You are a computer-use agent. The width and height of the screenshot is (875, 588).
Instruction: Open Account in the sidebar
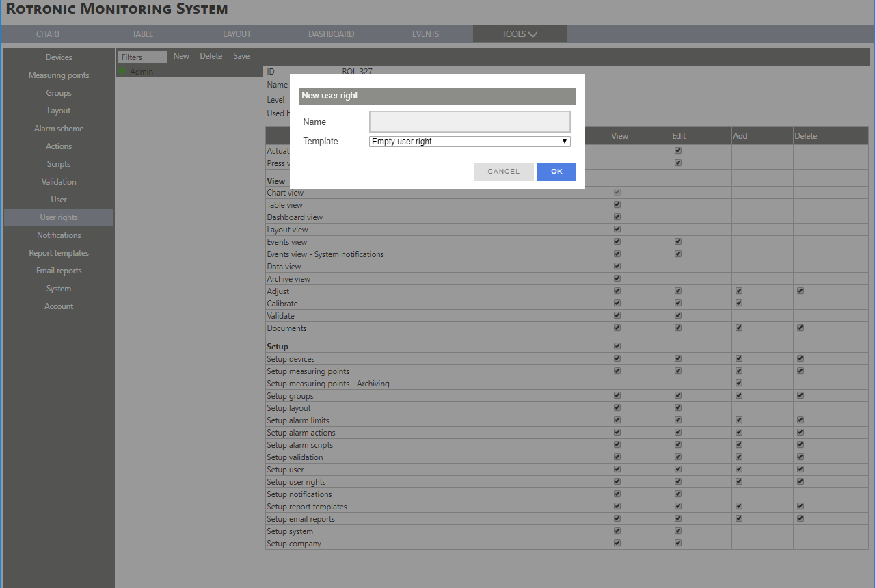[59, 306]
